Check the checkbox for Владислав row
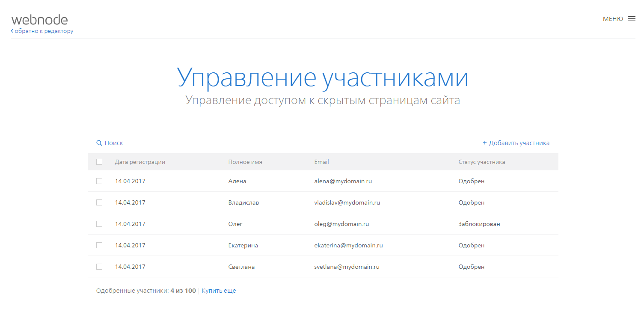The width and height of the screenshot is (644, 336). pyautogui.click(x=99, y=202)
